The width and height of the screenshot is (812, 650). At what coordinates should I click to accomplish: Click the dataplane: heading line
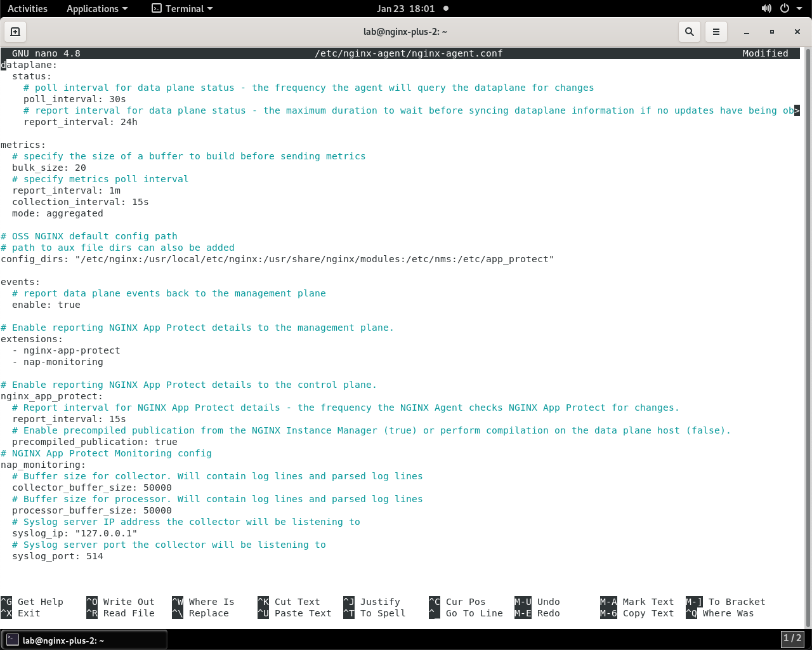coord(29,65)
